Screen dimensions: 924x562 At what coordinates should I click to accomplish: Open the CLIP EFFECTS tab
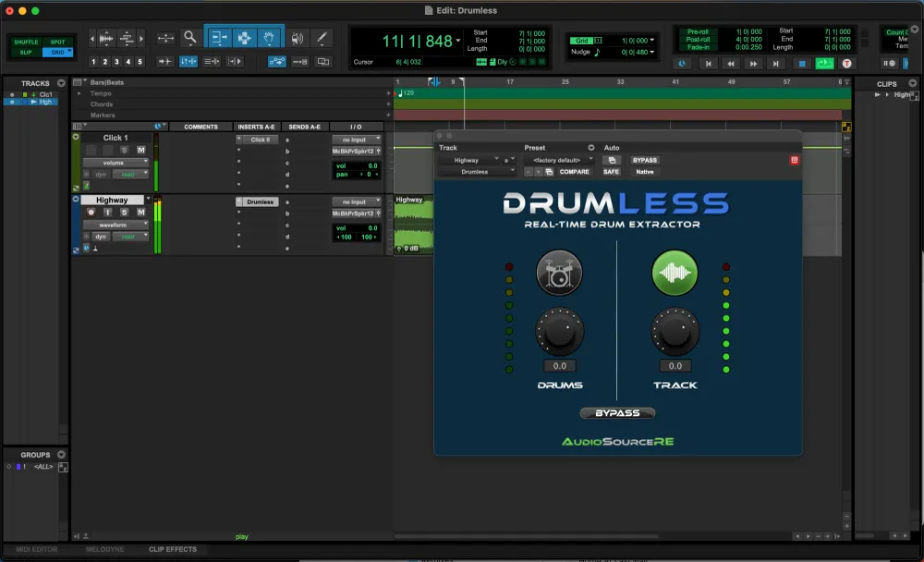[173, 549]
